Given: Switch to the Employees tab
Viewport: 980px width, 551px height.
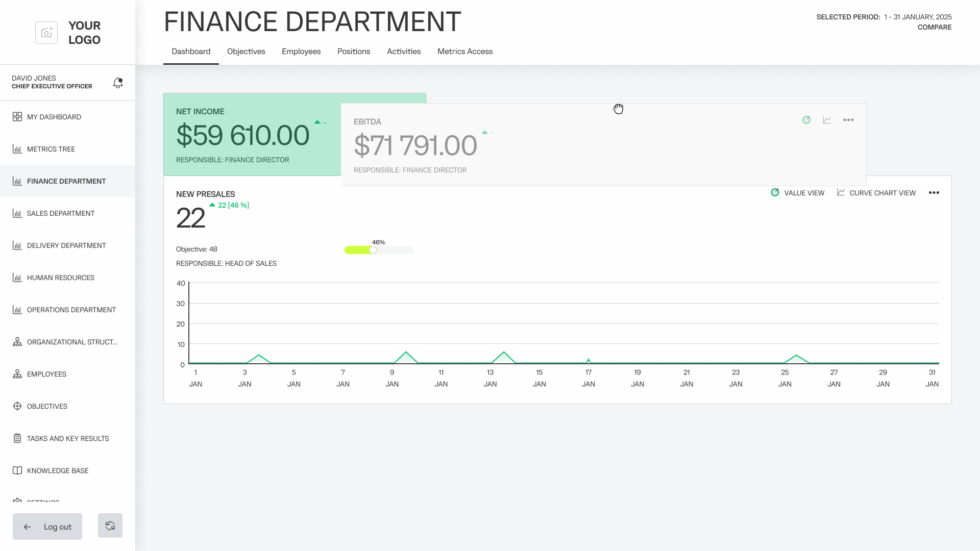Looking at the screenshot, I should pos(301,52).
